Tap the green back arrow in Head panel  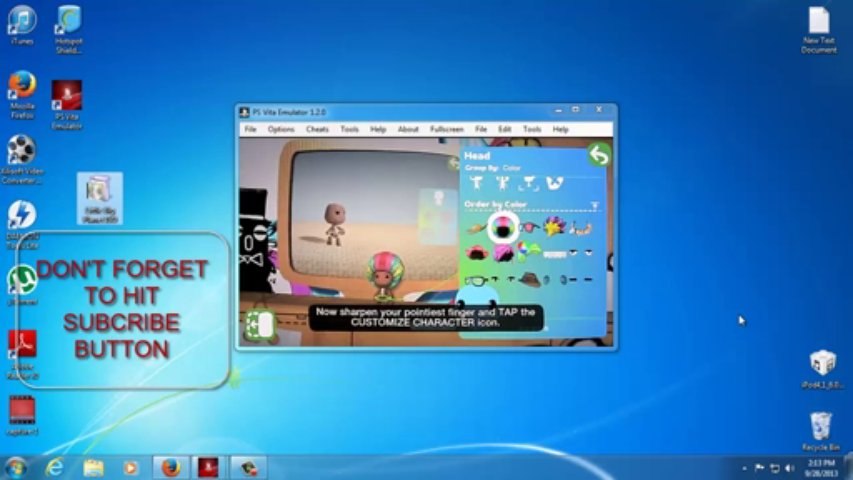[599, 155]
